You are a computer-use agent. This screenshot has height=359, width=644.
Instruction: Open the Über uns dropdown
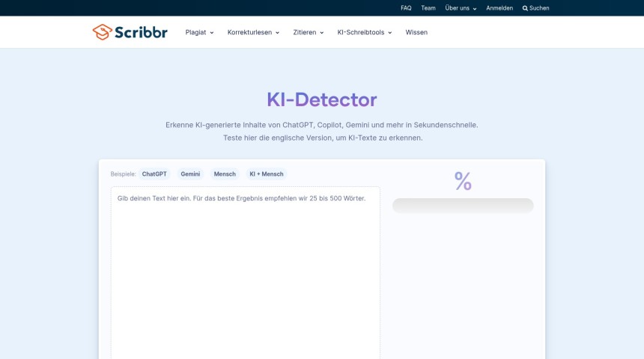coord(461,8)
